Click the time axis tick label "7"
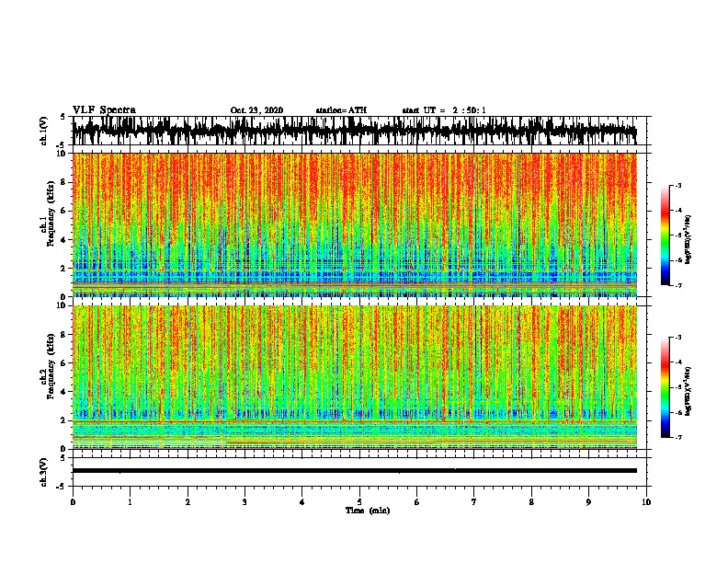The height and width of the screenshot is (563, 728). (474, 502)
